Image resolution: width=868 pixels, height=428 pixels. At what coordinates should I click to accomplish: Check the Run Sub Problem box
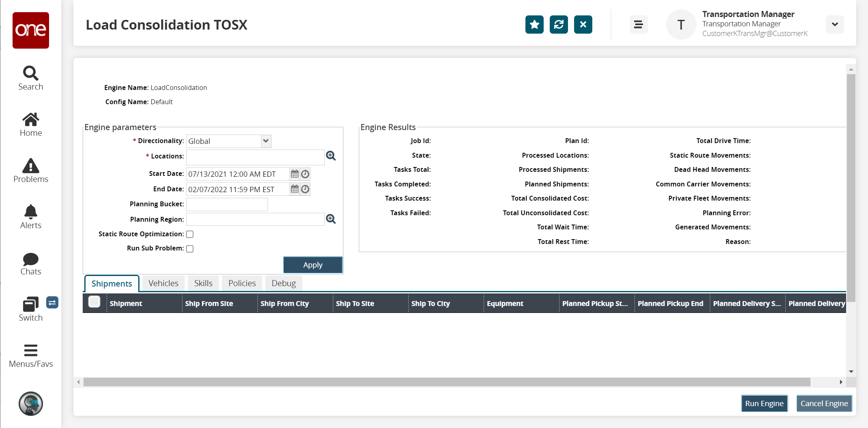[x=190, y=249]
